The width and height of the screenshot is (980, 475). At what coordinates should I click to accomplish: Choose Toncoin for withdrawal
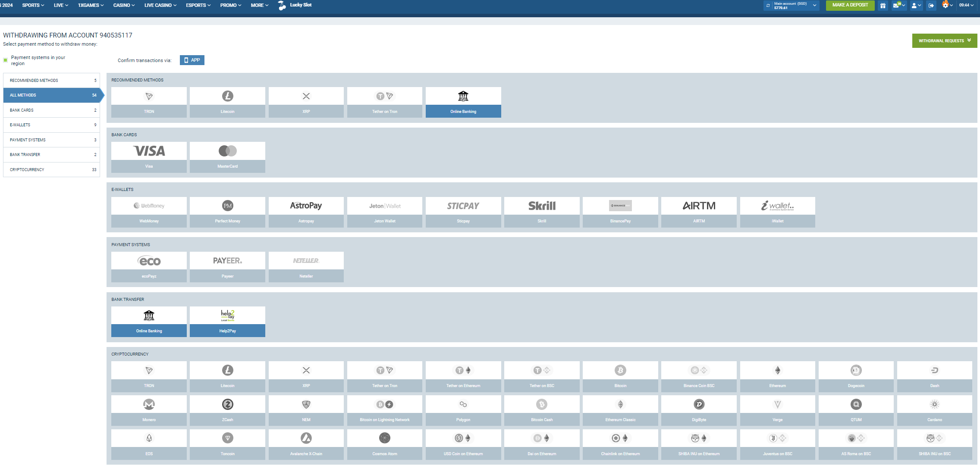[227, 445]
